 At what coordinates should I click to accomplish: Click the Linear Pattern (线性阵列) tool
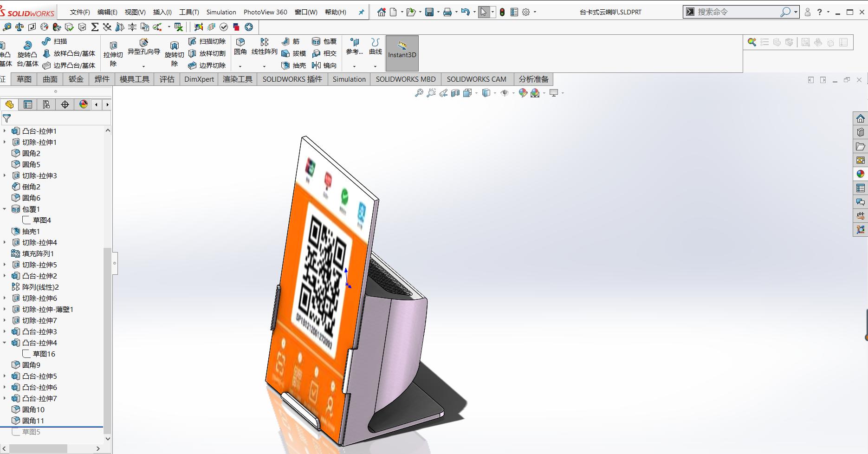coord(265,46)
